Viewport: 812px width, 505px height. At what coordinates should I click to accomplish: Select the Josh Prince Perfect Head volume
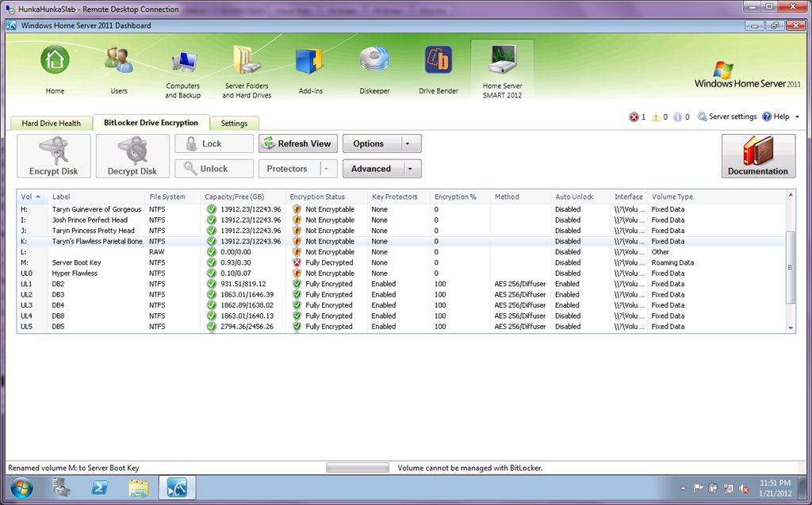point(90,220)
